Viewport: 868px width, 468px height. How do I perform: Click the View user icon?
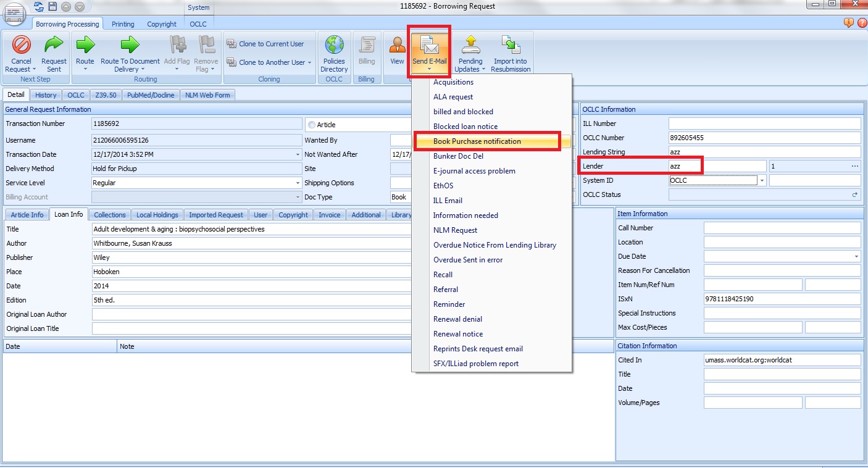click(397, 45)
